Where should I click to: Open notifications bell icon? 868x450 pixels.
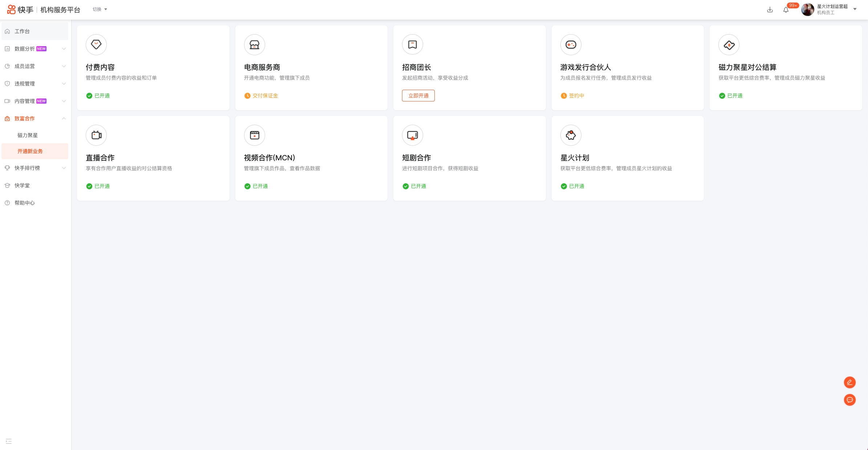pyautogui.click(x=786, y=10)
